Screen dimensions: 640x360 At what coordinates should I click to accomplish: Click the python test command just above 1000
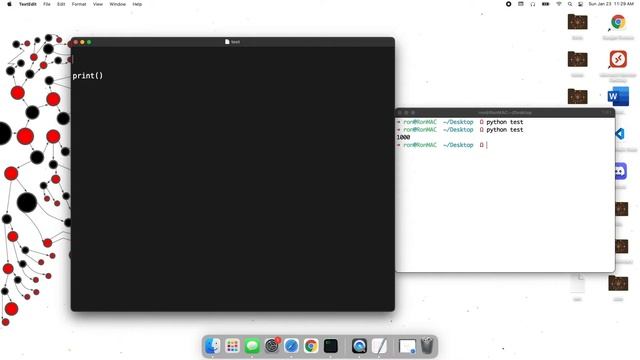(504, 130)
